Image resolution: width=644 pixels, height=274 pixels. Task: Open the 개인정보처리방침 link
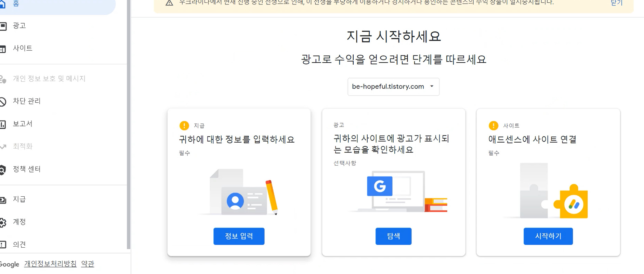click(x=50, y=264)
